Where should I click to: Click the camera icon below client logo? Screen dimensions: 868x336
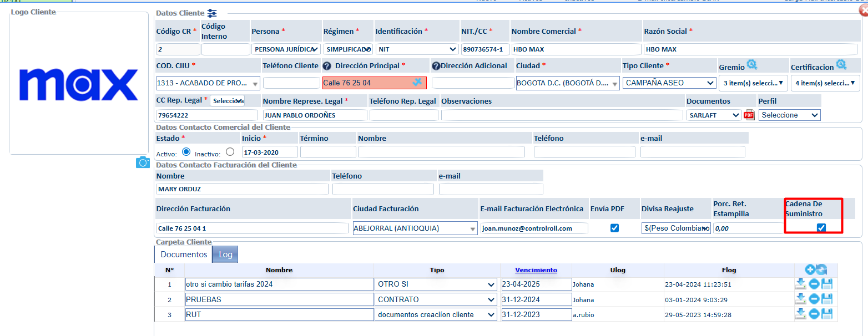click(143, 162)
